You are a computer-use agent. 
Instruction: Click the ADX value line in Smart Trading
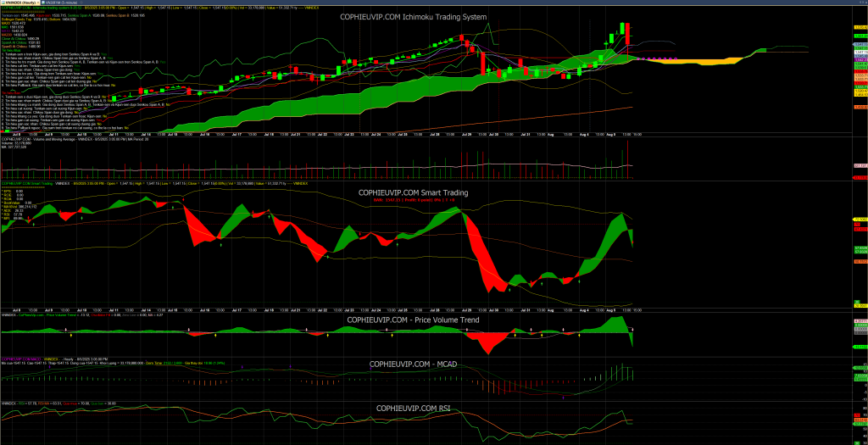click(13, 210)
